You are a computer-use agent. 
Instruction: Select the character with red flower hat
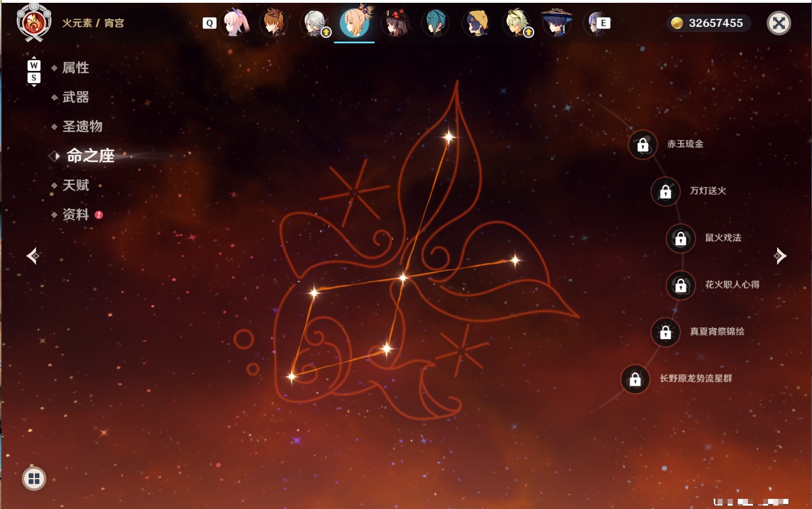(396, 23)
